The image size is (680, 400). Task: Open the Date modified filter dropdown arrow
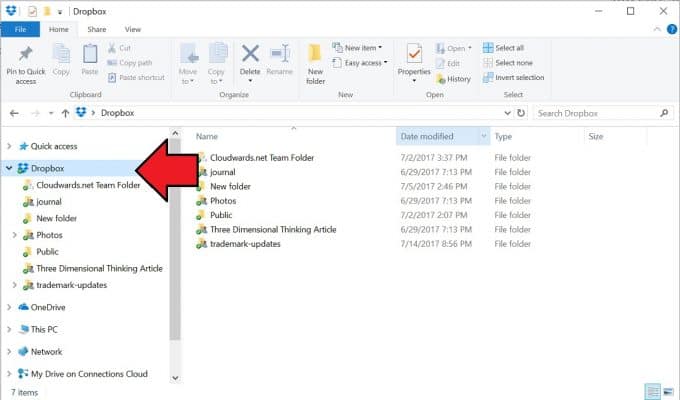484,136
